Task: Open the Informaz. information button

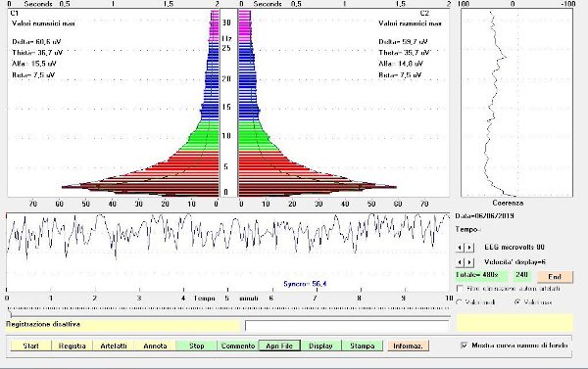Action: [x=408, y=346]
